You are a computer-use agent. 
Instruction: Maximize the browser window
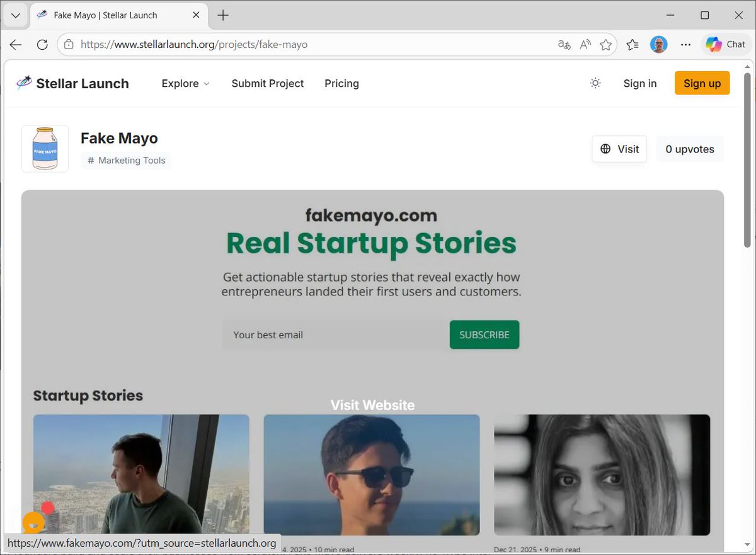[x=705, y=15]
